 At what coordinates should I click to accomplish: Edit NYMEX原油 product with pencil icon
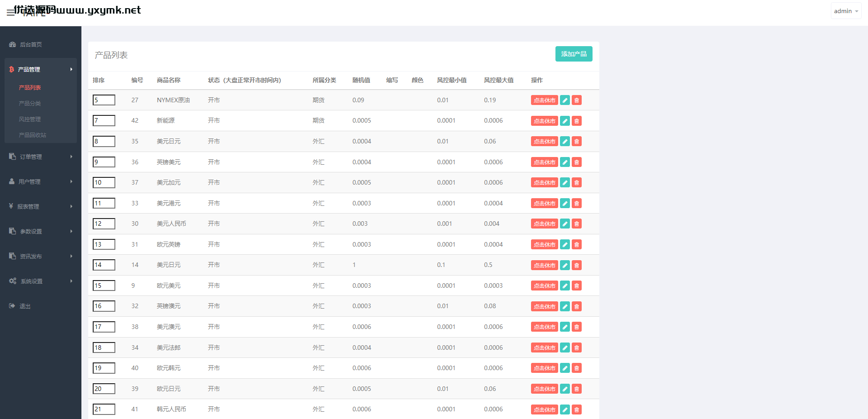pyautogui.click(x=565, y=100)
